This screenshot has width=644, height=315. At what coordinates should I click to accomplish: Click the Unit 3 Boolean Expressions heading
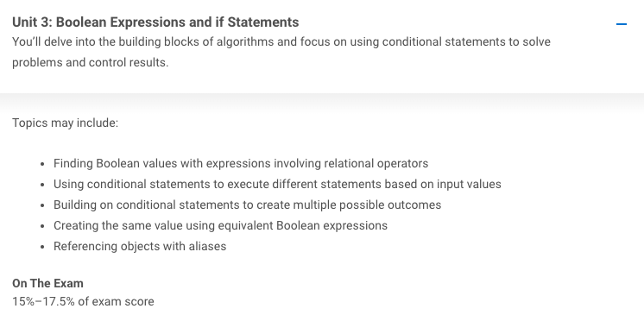click(x=155, y=22)
